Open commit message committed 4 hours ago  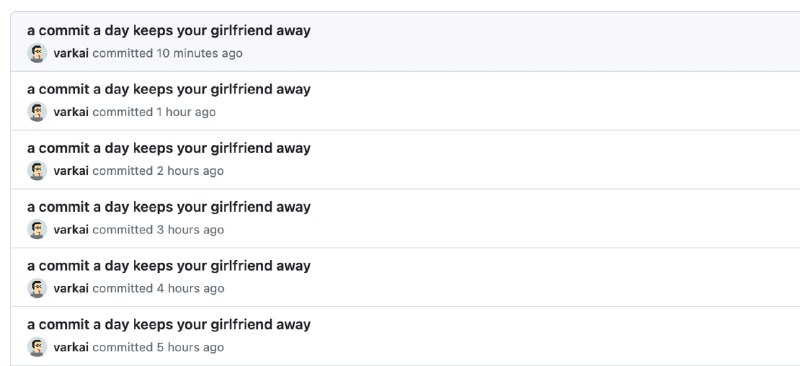[169, 266]
